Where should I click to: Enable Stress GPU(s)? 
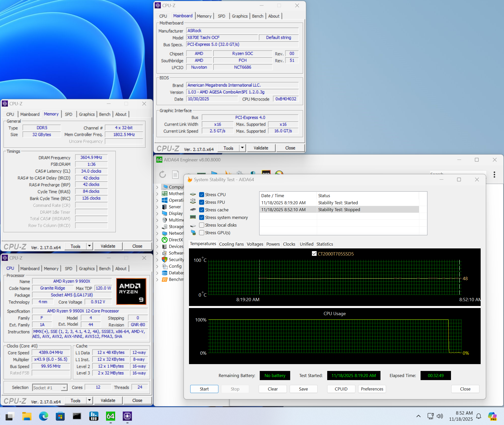point(202,233)
